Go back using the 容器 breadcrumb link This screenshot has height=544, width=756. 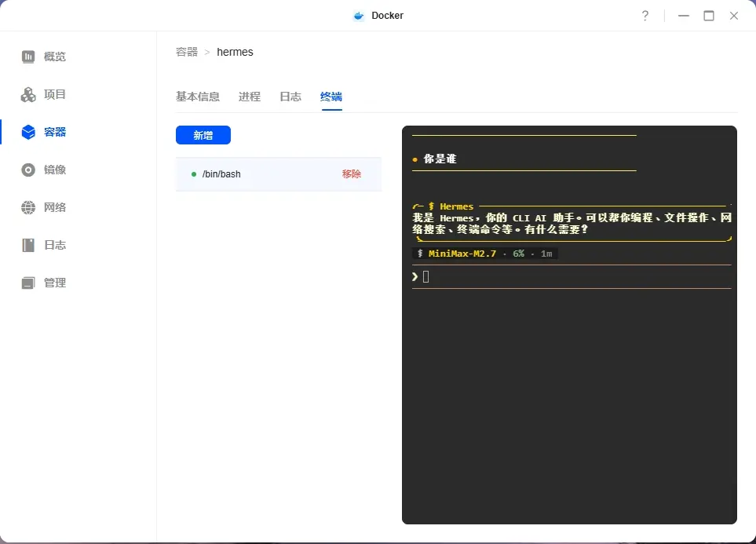pos(186,51)
